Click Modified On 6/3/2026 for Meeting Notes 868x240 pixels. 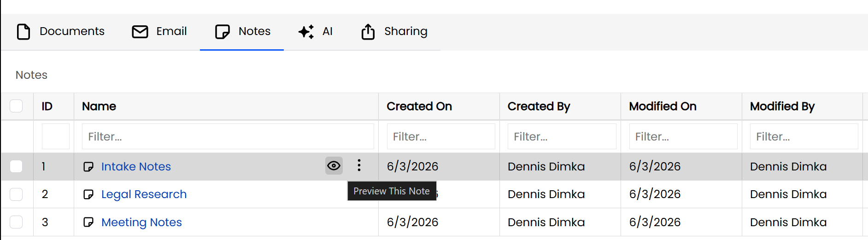tap(655, 222)
